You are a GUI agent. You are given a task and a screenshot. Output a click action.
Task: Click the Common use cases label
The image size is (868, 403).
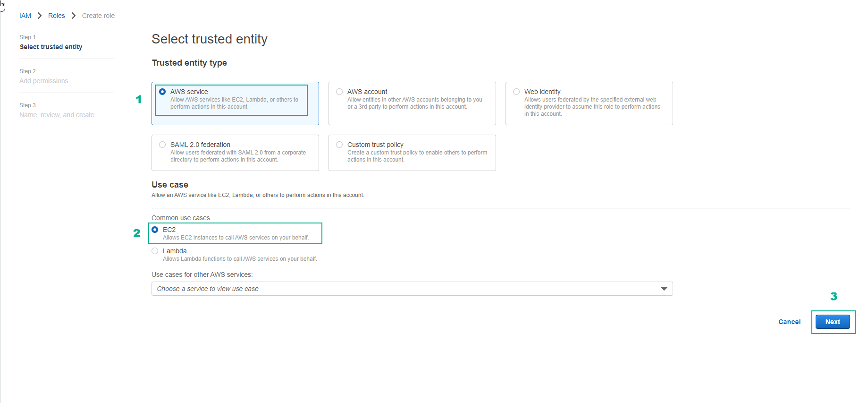[x=181, y=218]
